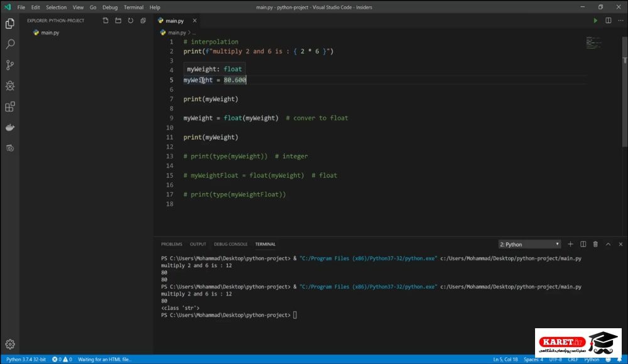
Task: Click the terminal prompt input line
Action: 229,315
